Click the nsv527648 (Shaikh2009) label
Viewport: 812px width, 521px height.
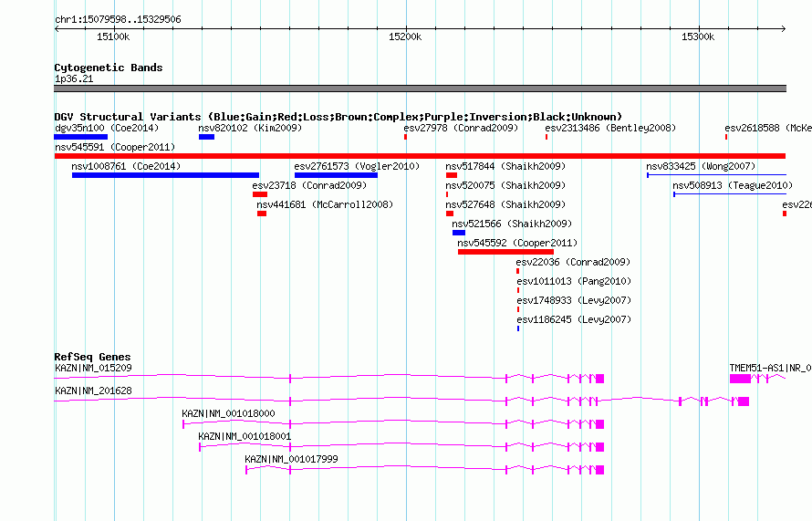point(505,204)
